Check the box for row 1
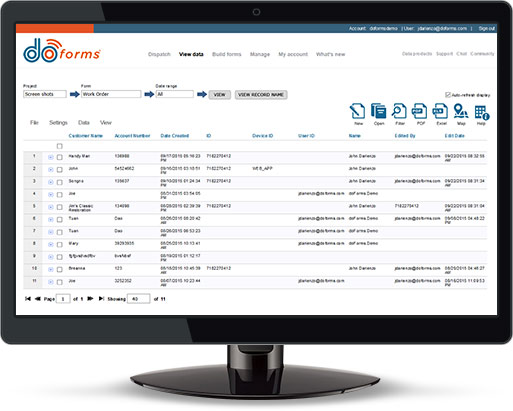 pyautogui.click(x=60, y=157)
